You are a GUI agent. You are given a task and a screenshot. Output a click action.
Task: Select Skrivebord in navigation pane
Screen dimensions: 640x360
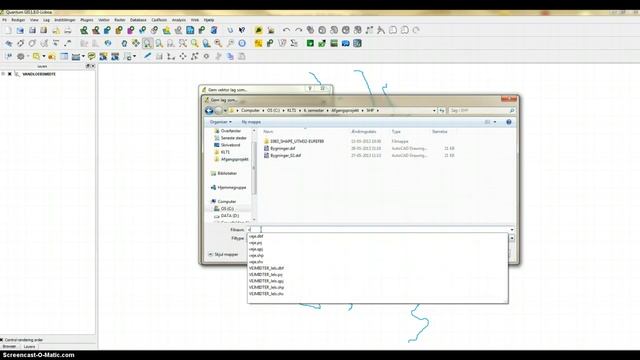(x=230, y=145)
